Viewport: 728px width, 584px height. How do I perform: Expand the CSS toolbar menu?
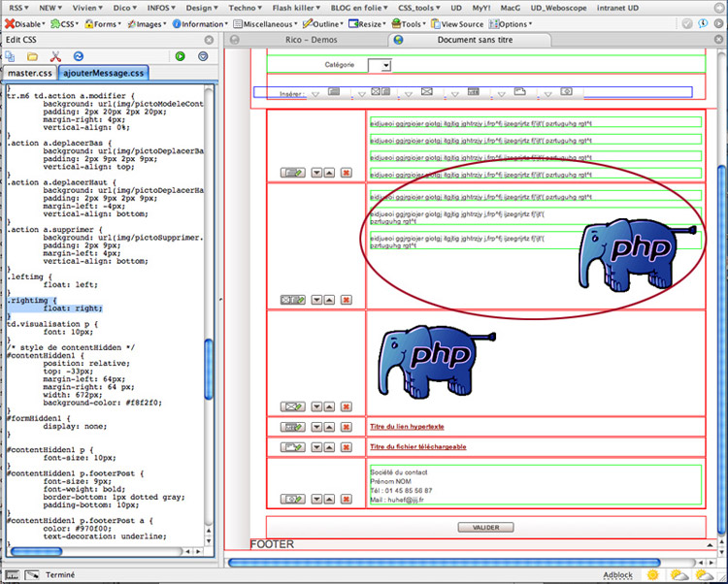pyautogui.click(x=66, y=23)
